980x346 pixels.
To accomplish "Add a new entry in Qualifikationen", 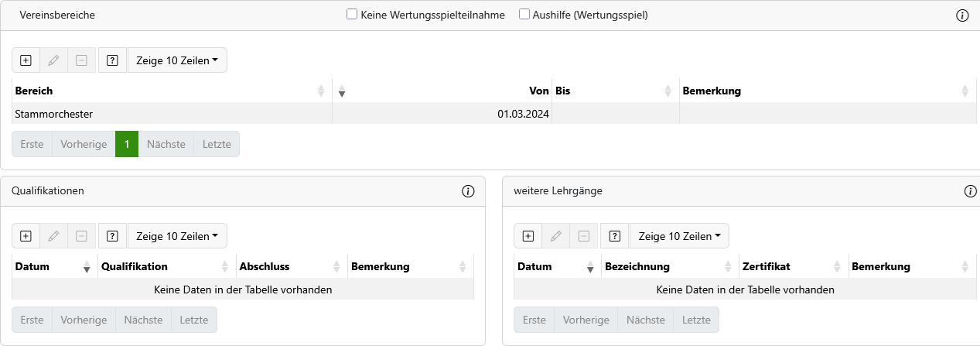I will [26, 236].
